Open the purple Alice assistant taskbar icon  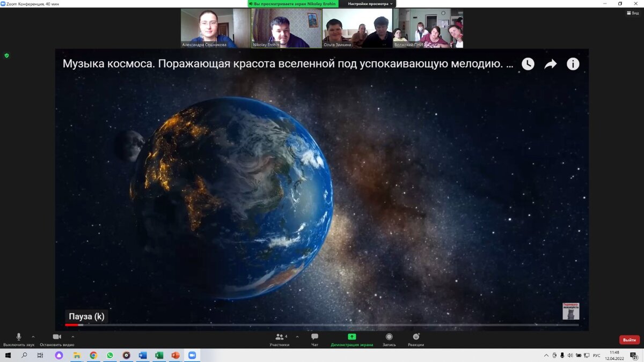coord(59,355)
